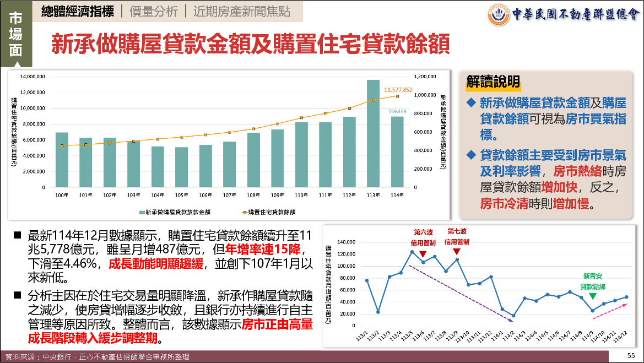Click the 中華民國不動產聯盟總會 logo emblem
This screenshot has height=363, width=644.
click(x=499, y=15)
